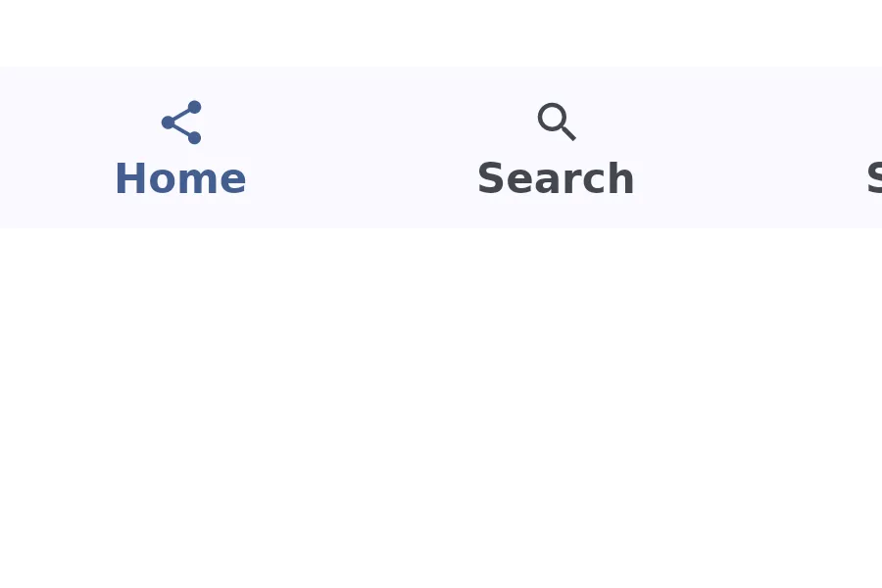
Task: Click the share-shaped icon above Home
Action: click(181, 122)
